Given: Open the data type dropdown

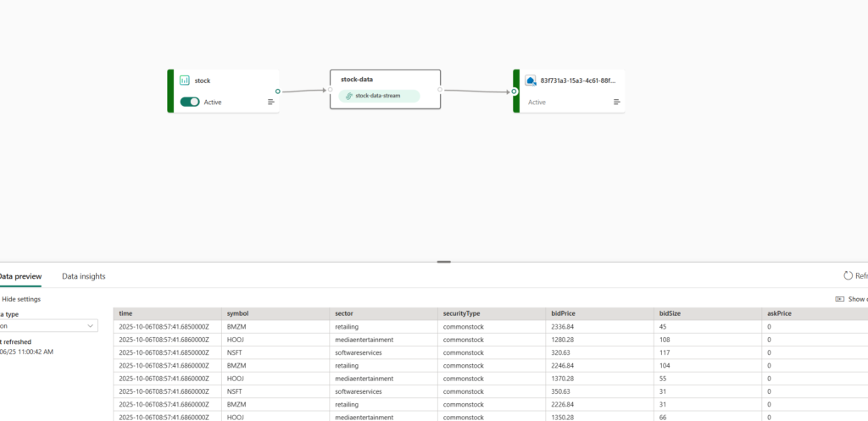Looking at the screenshot, I should 49,325.
